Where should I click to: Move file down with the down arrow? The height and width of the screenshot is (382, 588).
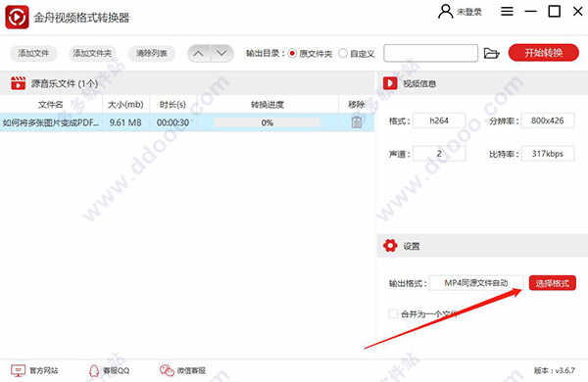click(x=221, y=53)
